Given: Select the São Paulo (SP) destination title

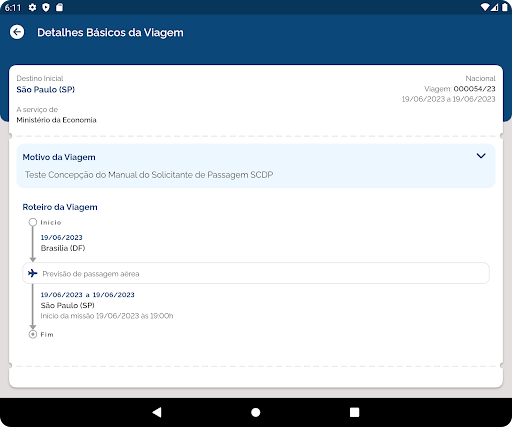Looking at the screenshot, I should [46, 89].
